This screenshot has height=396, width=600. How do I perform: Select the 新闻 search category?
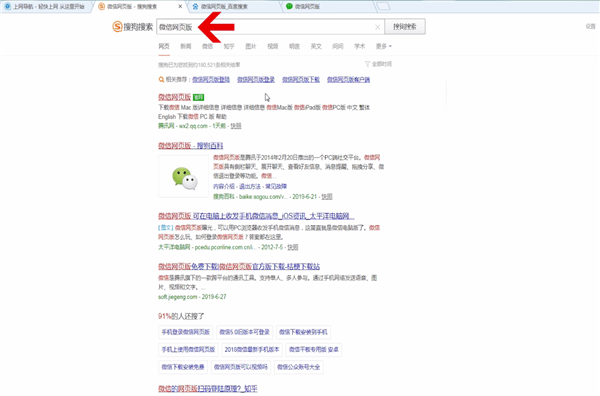pyautogui.click(x=186, y=46)
